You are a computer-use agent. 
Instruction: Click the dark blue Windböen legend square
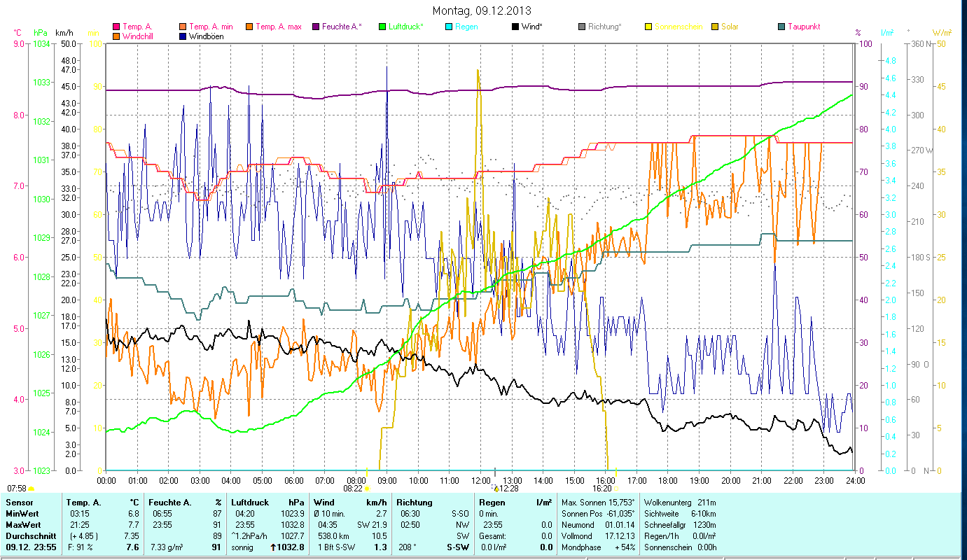coord(183,36)
